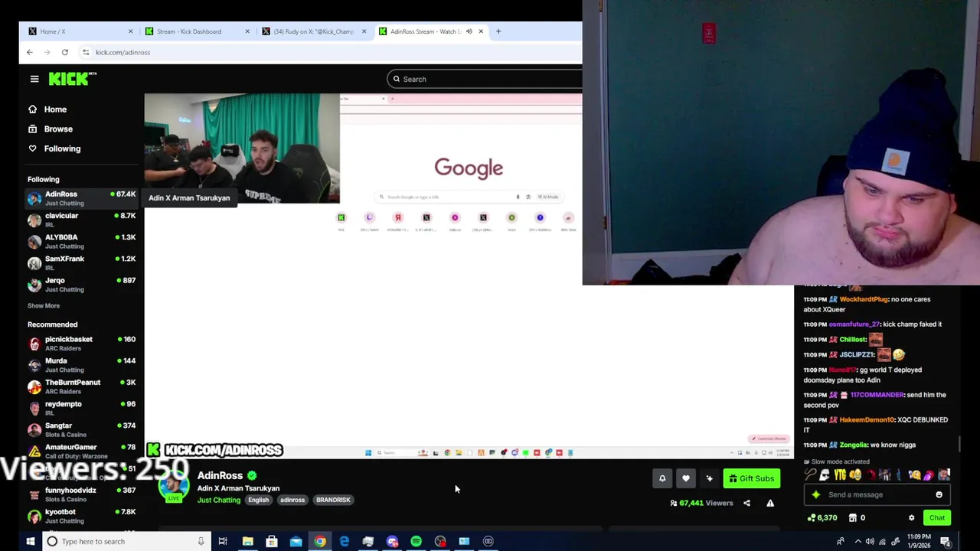Open the channel points 6,370 balance
Screen dimensions: 980x551
[822, 518]
